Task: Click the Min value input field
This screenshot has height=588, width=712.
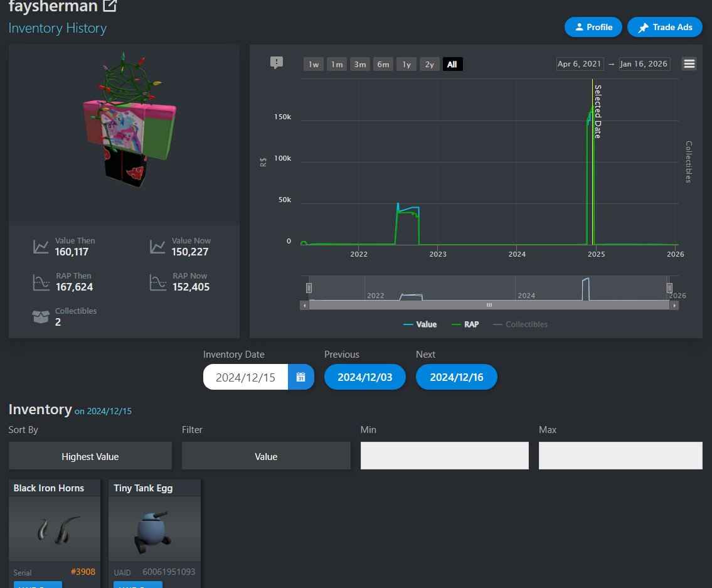Action: [444, 456]
